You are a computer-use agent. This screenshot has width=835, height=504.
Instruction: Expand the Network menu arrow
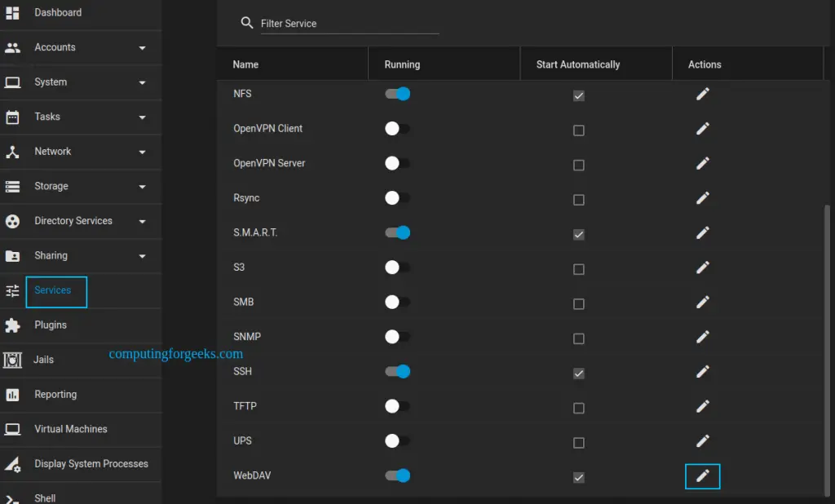[142, 152]
